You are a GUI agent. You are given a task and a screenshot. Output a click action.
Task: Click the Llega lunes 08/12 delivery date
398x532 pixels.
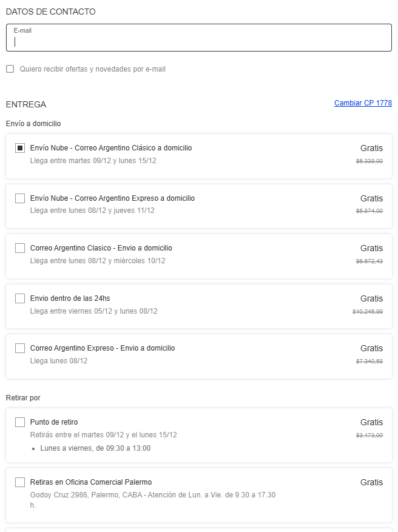tap(59, 361)
